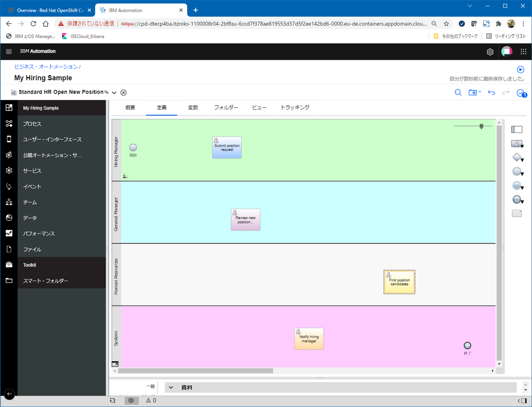532x407 pixels.
Task: Click the Files sidebar icon
Action: click(x=9, y=249)
